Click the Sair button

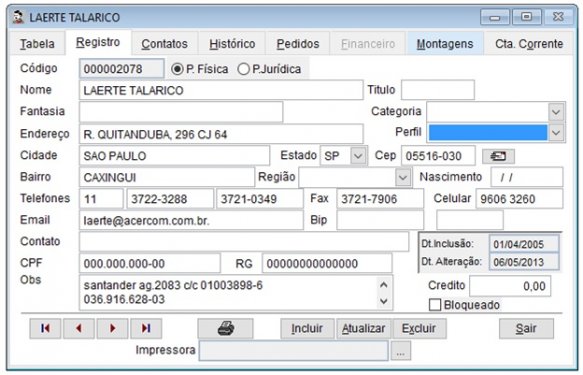(526, 329)
